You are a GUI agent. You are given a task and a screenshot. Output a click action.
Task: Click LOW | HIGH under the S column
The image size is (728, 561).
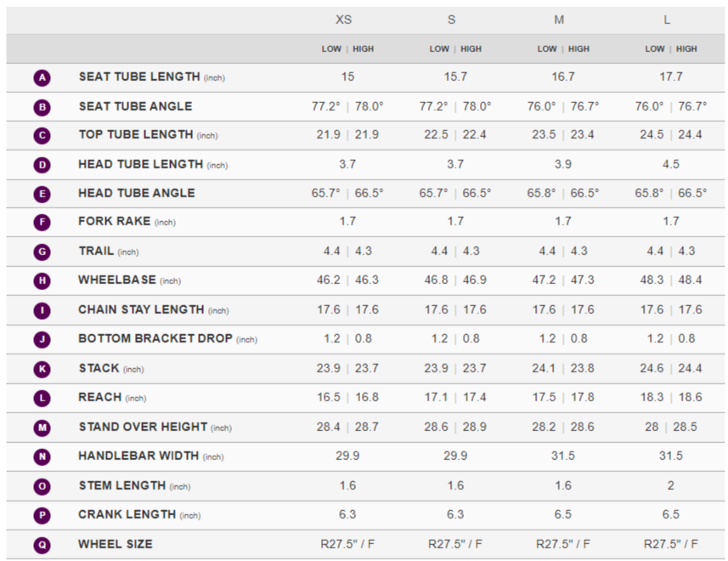tap(455, 49)
